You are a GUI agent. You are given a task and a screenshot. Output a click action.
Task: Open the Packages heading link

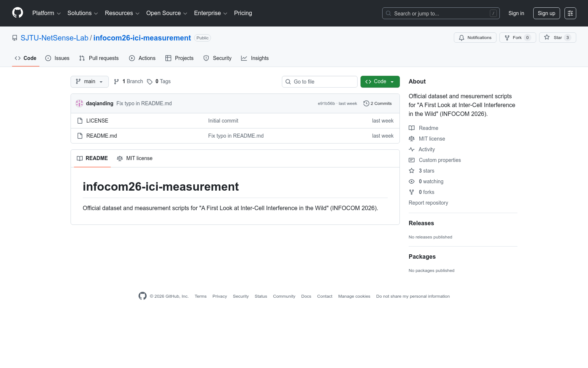(x=422, y=256)
